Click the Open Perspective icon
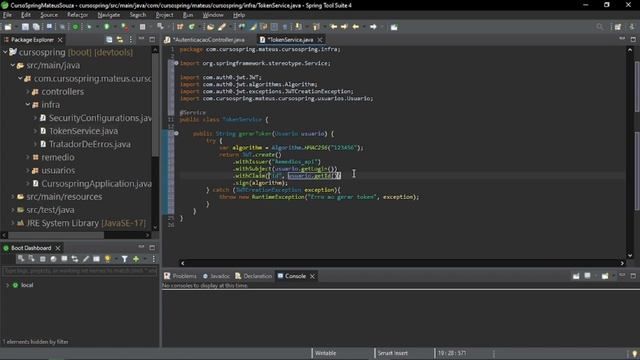 618,27
